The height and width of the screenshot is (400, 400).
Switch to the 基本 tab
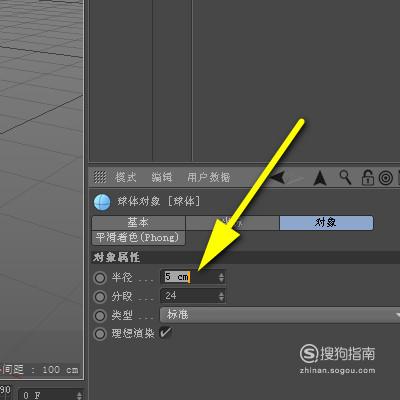(138, 223)
